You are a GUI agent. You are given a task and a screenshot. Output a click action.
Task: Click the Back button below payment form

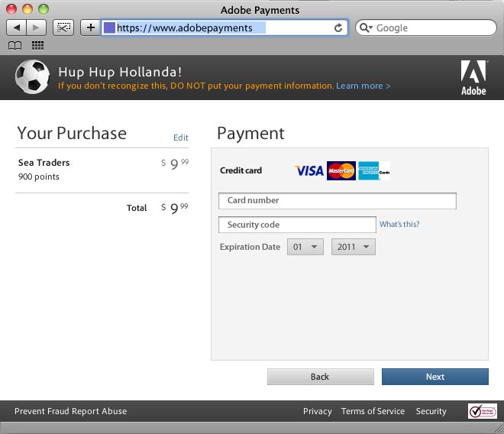[x=321, y=377]
